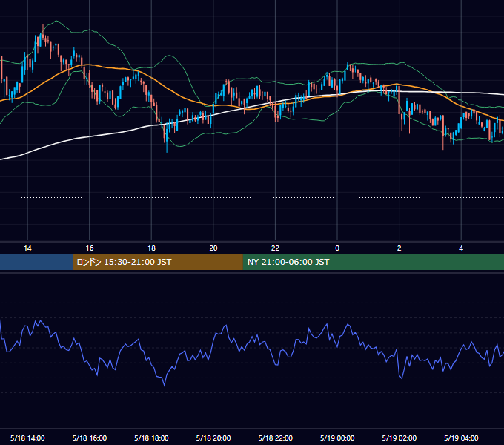Click the 5/18 16:00 time label
This screenshot has width=504, height=445.
(x=90, y=438)
